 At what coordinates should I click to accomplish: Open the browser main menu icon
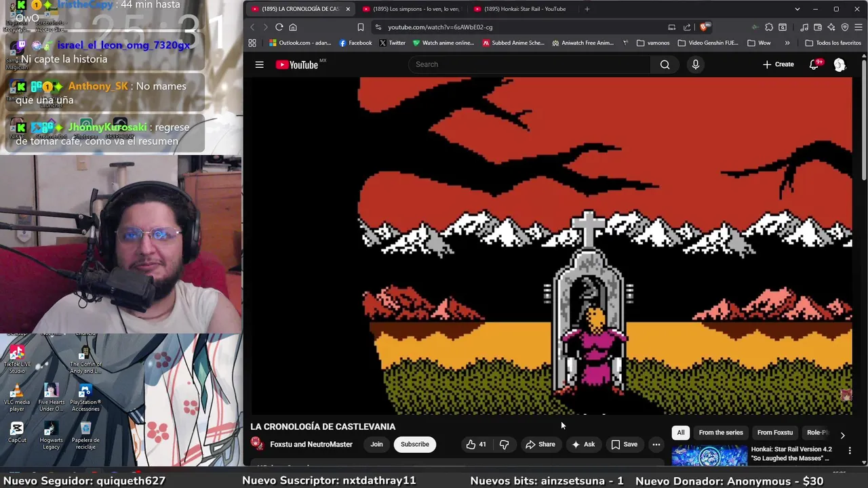pyautogui.click(x=859, y=27)
